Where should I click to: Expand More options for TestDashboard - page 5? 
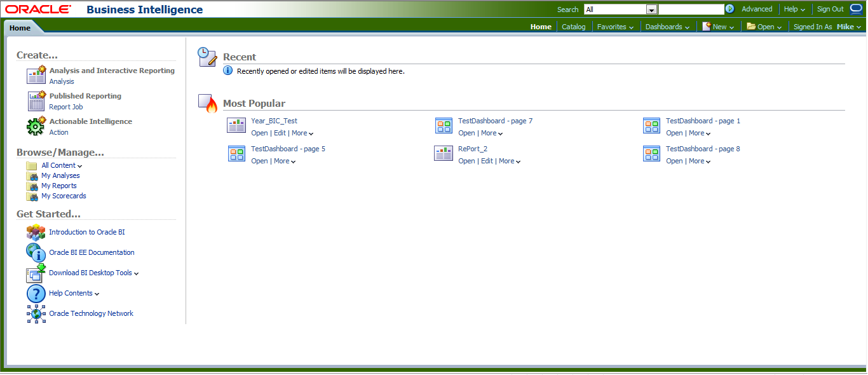[285, 161]
